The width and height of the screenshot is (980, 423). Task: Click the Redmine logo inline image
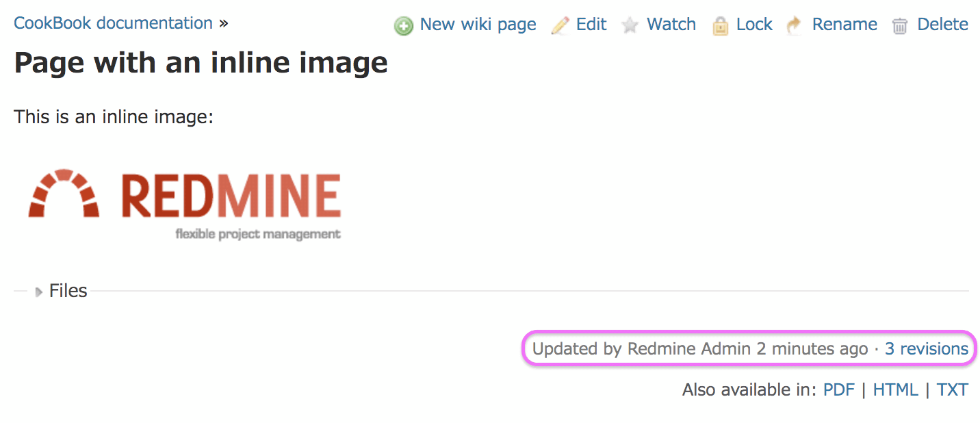tap(185, 205)
